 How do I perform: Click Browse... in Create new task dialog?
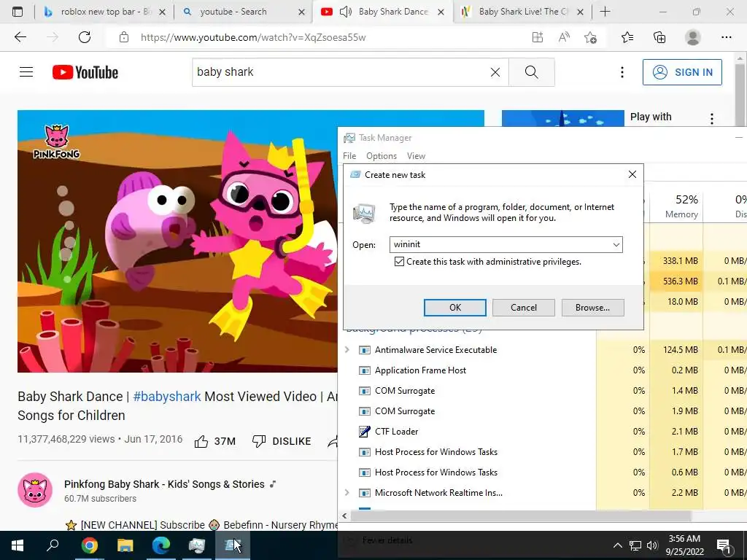coord(592,308)
